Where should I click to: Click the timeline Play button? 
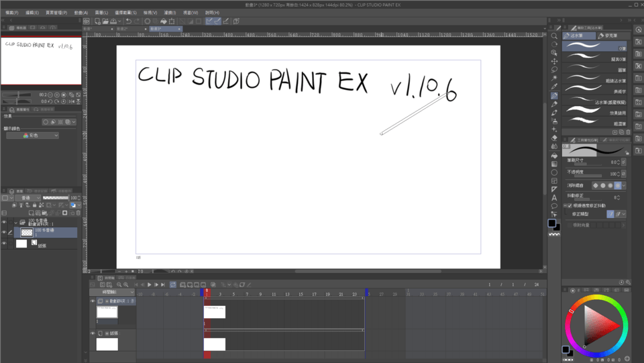click(x=149, y=285)
